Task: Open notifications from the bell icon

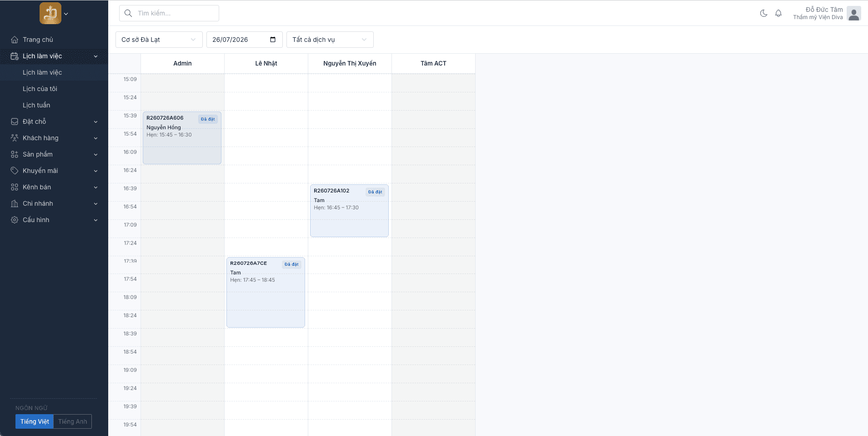Action: click(x=778, y=13)
